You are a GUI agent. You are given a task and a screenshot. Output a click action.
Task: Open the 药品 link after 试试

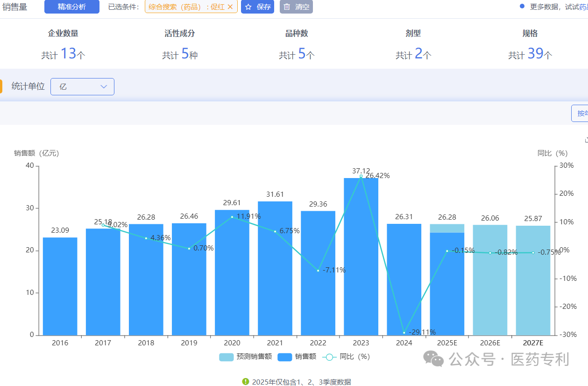(x=583, y=7)
